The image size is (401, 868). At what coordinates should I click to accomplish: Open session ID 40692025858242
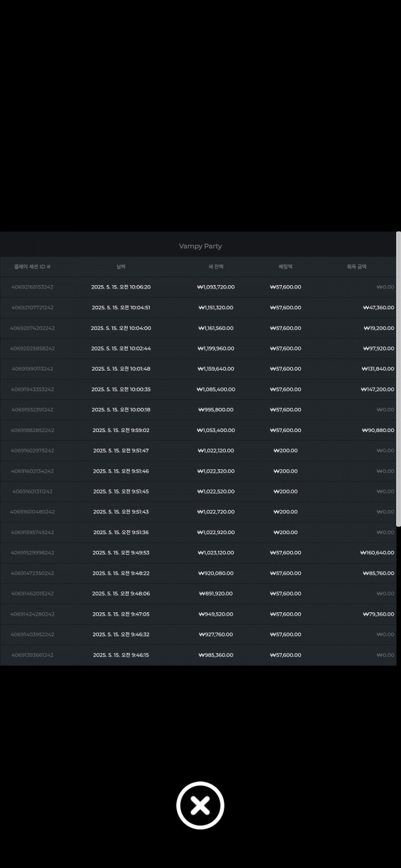[x=33, y=349]
